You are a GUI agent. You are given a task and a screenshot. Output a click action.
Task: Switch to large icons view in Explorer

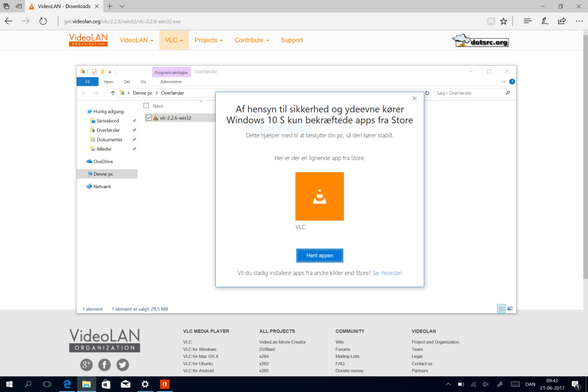[510, 309]
